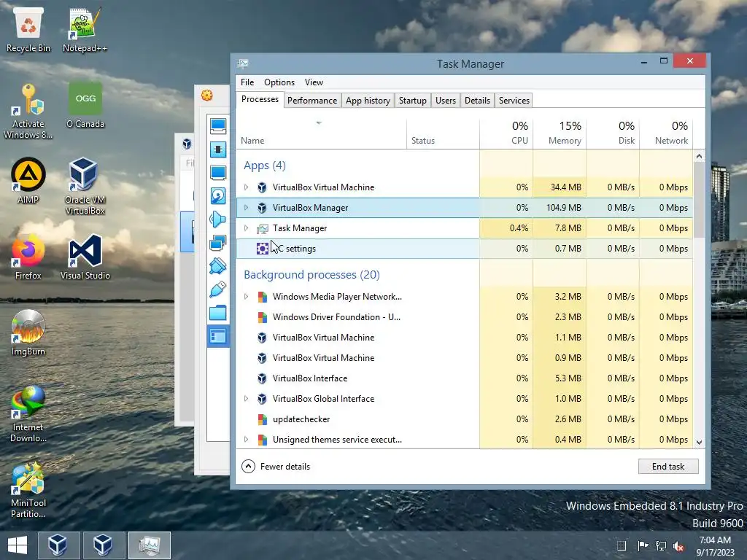
Task: Expand Unsigned themes service process
Action: pyautogui.click(x=247, y=440)
